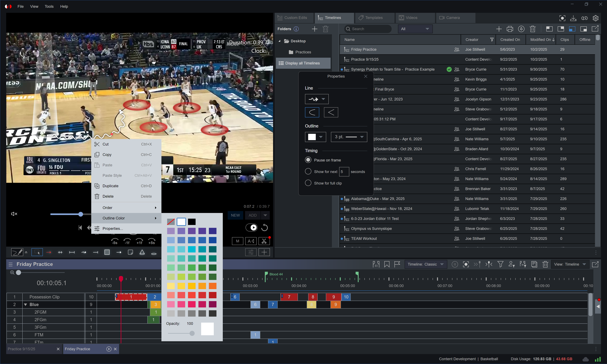Expand the 3 pt. outline thickness dropdown
The height and width of the screenshot is (364, 607).
coord(349,137)
